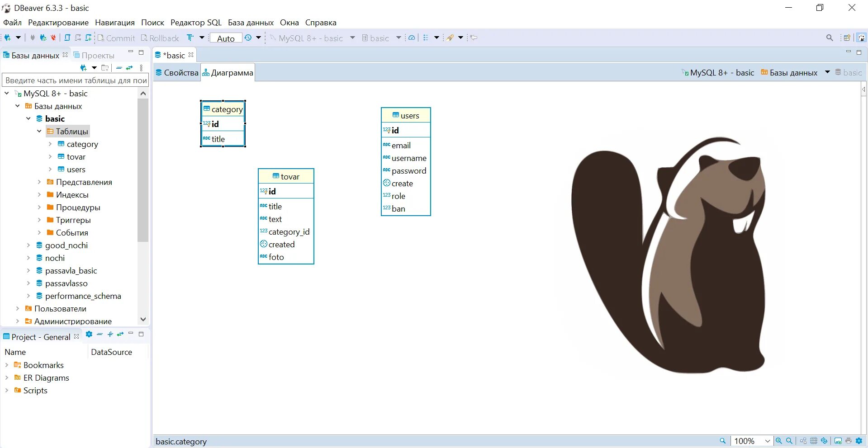Click Link with Editor arrows in database navigator
The image size is (868, 448).
pyautogui.click(x=129, y=68)
